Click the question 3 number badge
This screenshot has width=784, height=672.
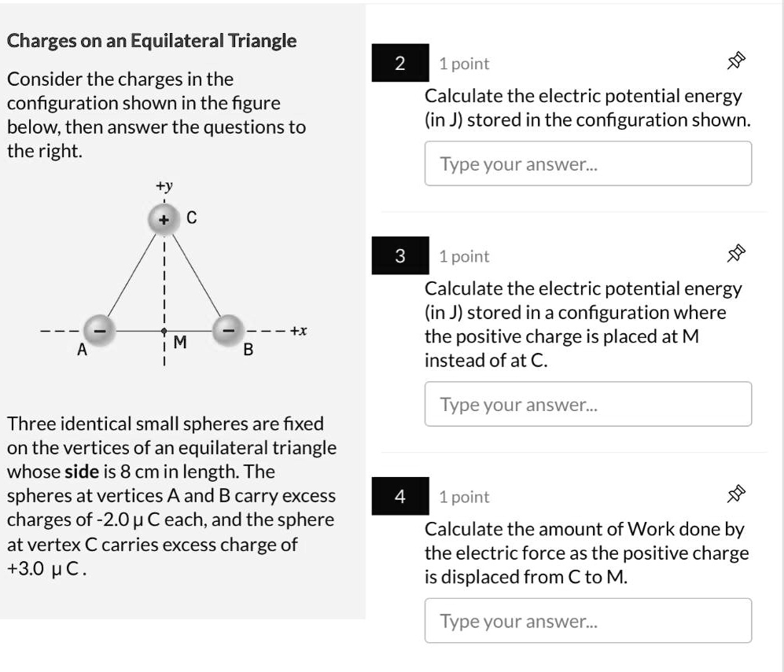(399, 255)
